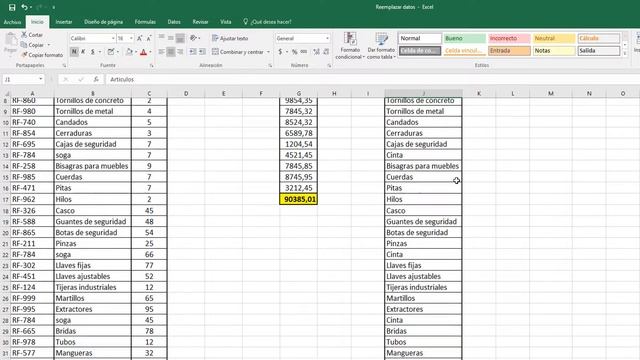Open Combinar y centrar dropdown arrow
Image resolution: width=640 pixels, height=360 pixels.
(268, 52)
